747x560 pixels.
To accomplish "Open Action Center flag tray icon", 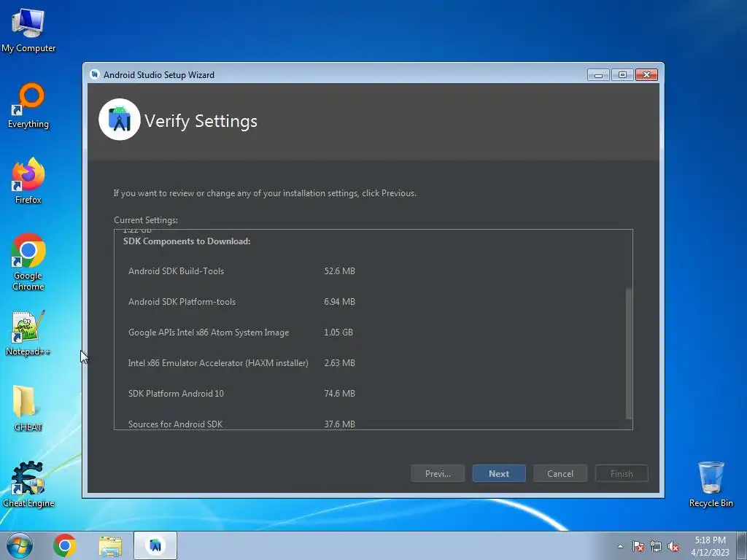I will coord(638,546).
